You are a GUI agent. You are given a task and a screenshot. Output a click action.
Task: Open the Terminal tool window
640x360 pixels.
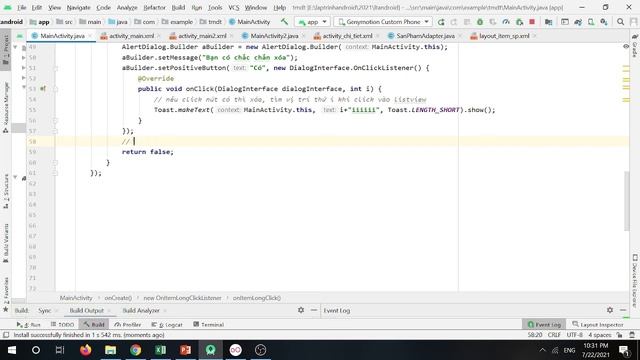pos(208,324)
